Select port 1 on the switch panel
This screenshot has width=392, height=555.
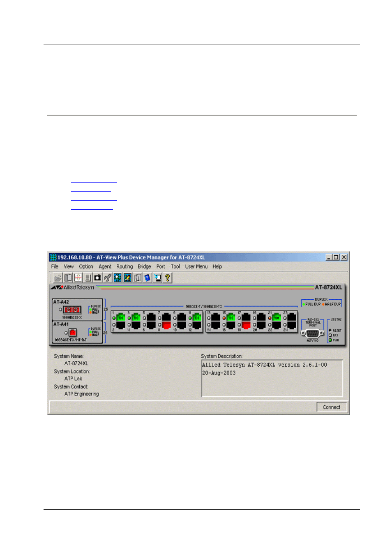point(120,317)
